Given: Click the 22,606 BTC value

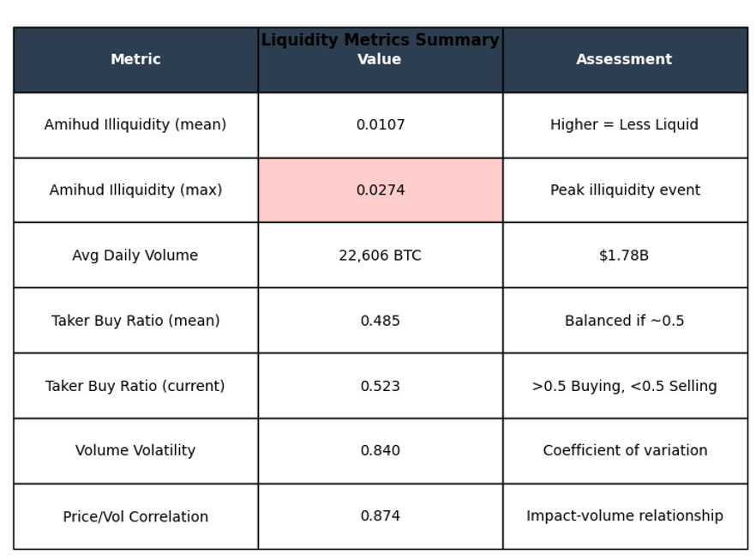Looking at the screenshot, I should tap(380, 256).
